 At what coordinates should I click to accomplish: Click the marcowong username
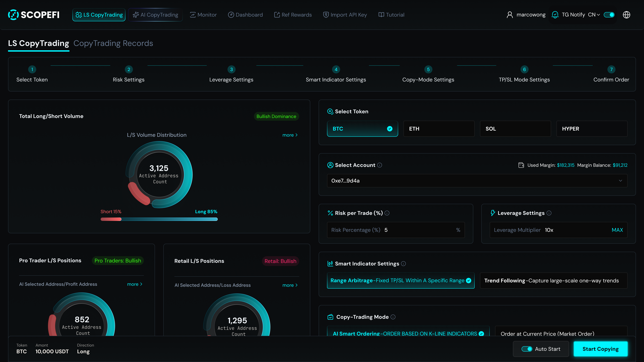coord(531,15)
